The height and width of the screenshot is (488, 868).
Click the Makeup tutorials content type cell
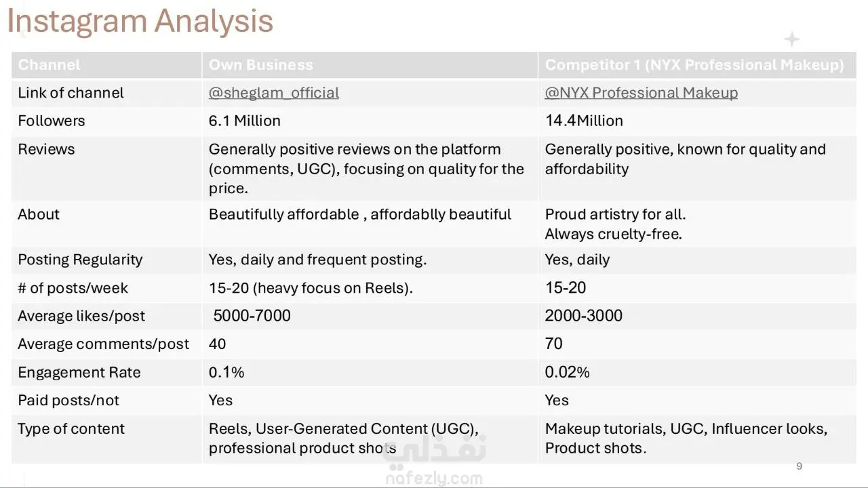pos(686,438)
